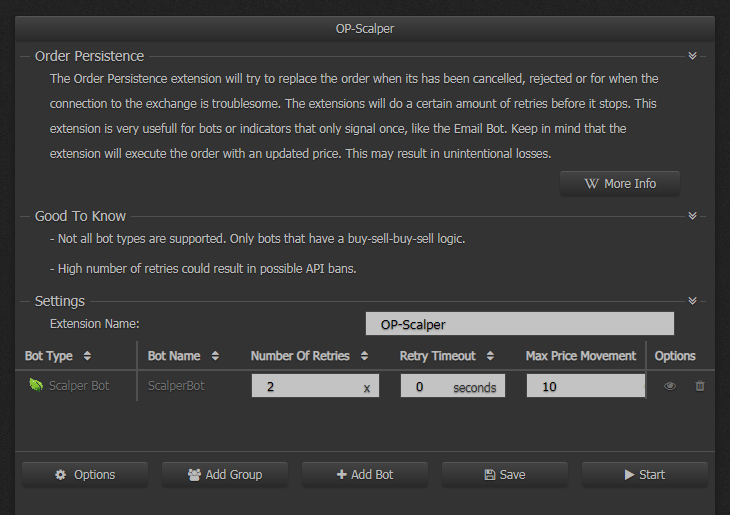Delete ScalperBot with the trash icon

700,386
